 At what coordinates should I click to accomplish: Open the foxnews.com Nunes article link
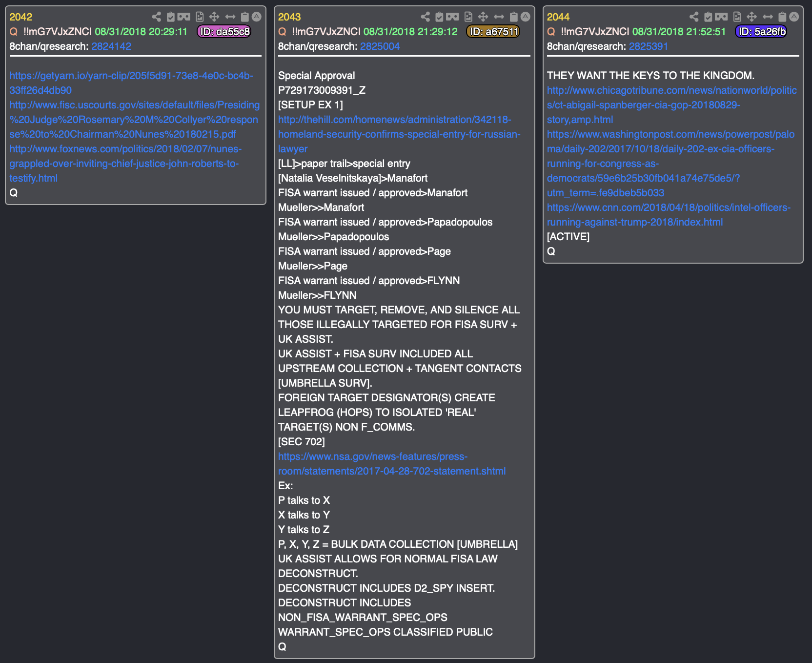pyautogui.click(x=125, y=164)
